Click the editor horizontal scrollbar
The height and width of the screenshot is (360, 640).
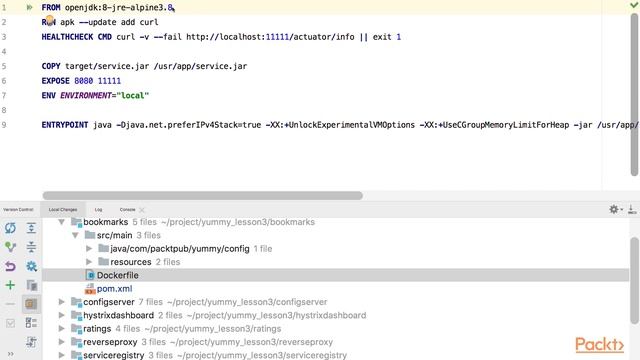pos(202,196)
